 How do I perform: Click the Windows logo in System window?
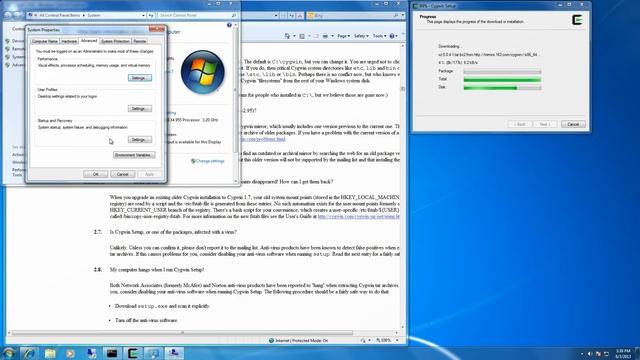(202, 72)
